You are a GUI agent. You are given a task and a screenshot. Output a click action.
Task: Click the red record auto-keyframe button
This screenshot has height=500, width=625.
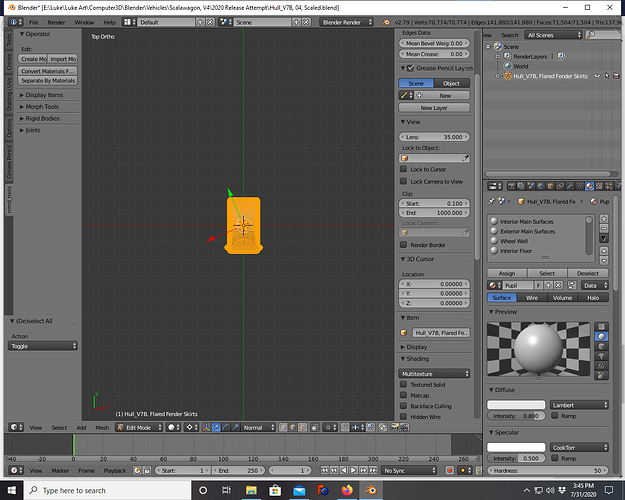[x=450, y=470]
